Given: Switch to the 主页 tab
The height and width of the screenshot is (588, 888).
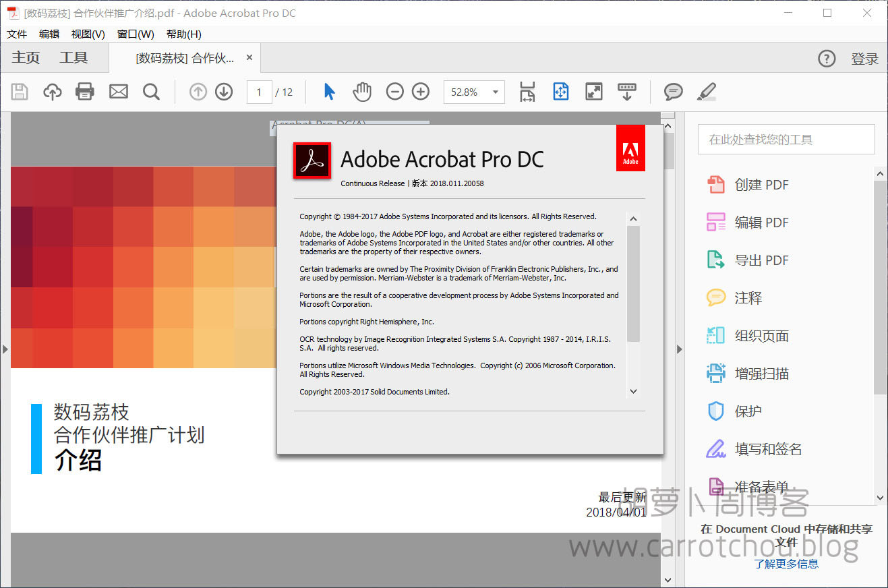Looking at the screenshot, I should click(x=26, y=58).
